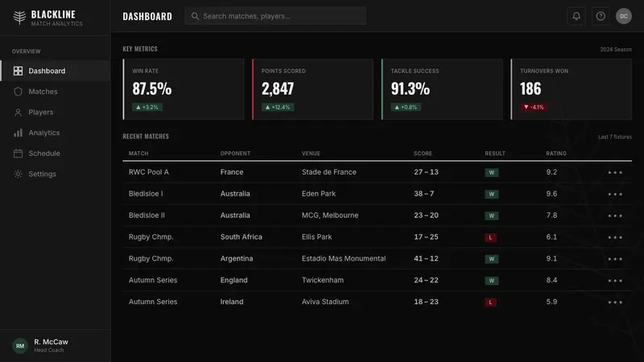Click the Dashboard grid icon in sidebar
This screenshot has width=644, height=362.
tap(18, 71)
